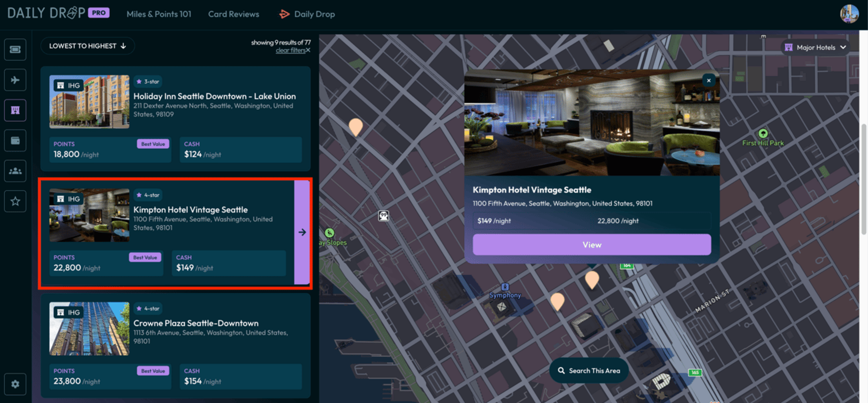This screenshot has height=403, width=868.
Task: Click Best Value tag on Kimpton card
Action: point(145,257)
